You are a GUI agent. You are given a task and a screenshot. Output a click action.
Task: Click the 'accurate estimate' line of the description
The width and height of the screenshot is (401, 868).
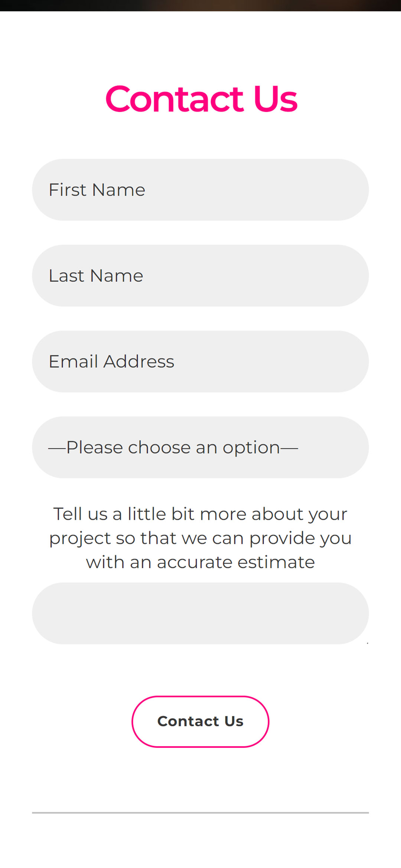point(200,562)
